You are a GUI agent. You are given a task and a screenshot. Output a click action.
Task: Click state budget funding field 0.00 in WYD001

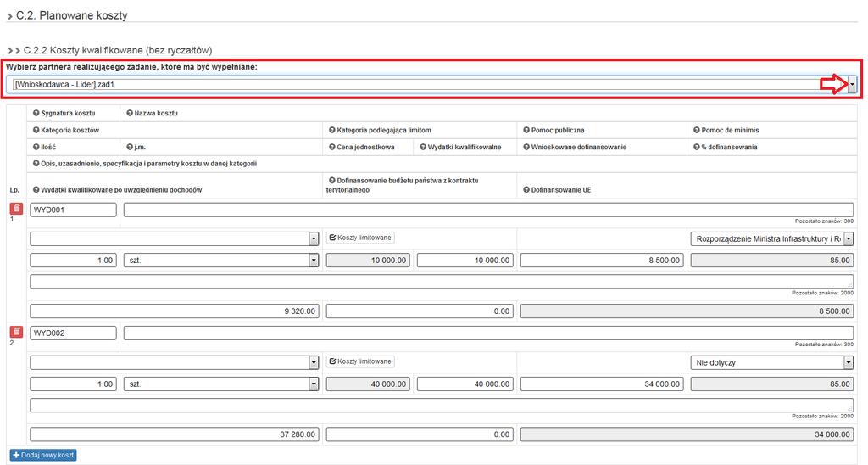(420, 311)
